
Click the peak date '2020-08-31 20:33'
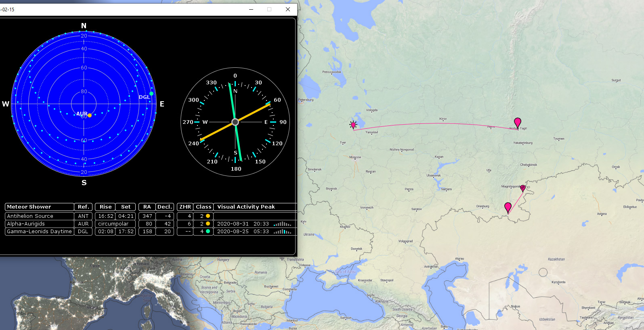[x=243, y=224]
